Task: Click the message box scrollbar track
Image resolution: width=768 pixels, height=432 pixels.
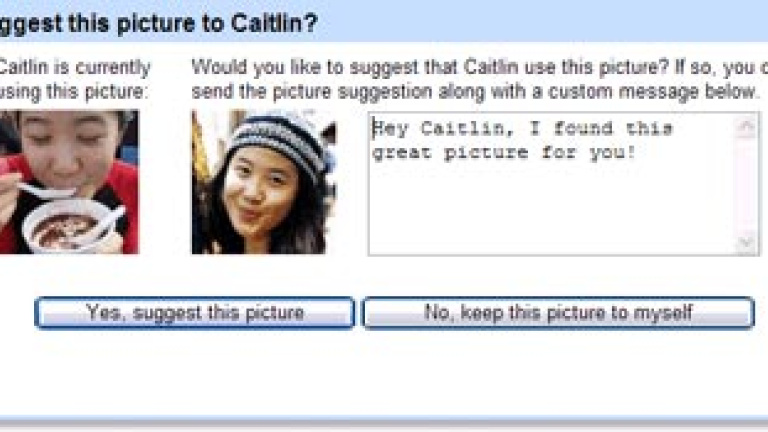Action: (746, 185)
